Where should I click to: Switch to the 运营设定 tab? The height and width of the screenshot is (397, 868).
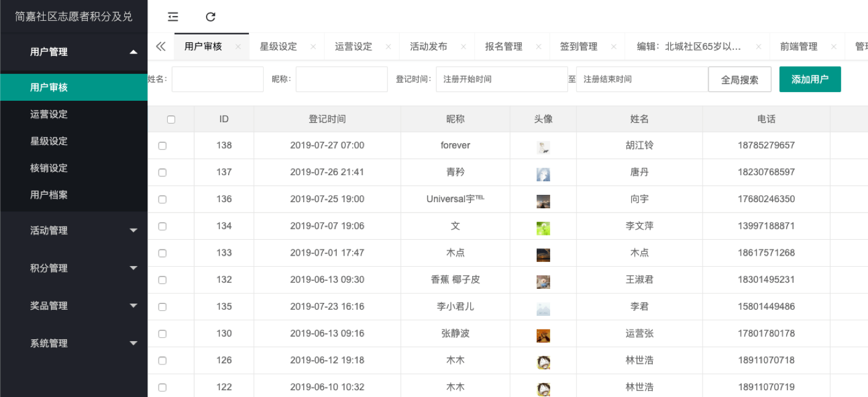[x=353, y=47]
